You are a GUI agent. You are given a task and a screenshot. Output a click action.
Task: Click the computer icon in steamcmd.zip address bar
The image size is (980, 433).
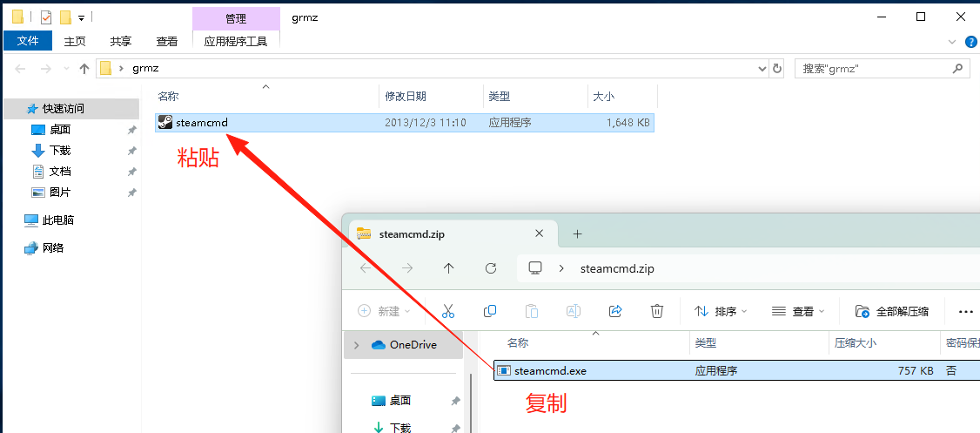[x=535, y=267]
